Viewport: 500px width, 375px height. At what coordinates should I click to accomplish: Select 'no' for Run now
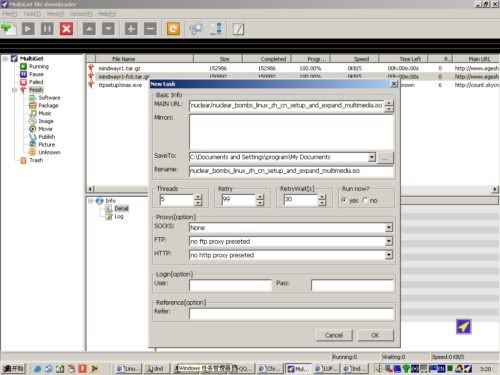click(x=365, y=200)
